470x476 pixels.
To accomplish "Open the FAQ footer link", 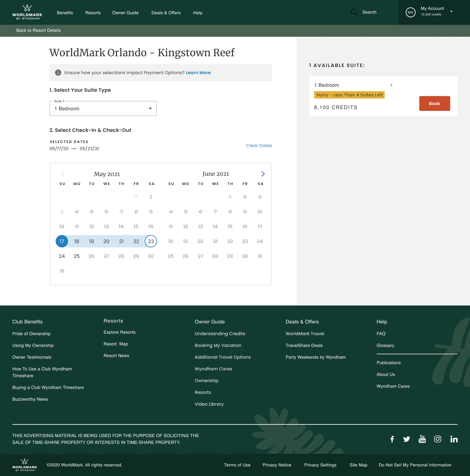I will [381, 334].
